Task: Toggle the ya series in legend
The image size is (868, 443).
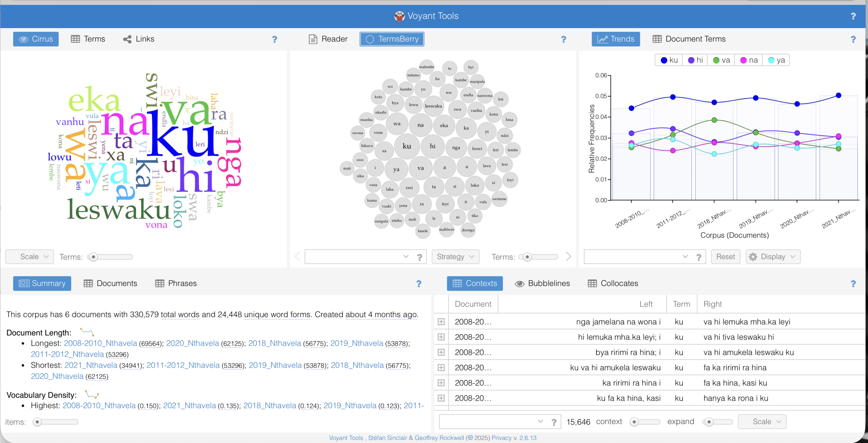Action: [776, 60]
